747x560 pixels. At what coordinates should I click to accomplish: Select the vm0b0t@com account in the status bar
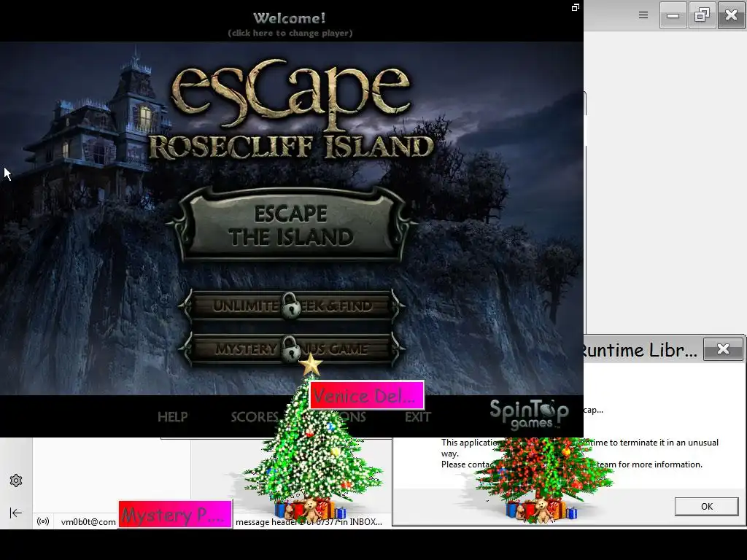click(88, 522)
